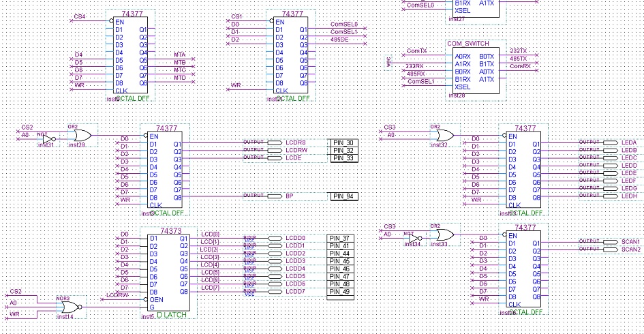Click the BP output pin symbol
This screenshot has width=644, height=334.
tap(274, 196)
